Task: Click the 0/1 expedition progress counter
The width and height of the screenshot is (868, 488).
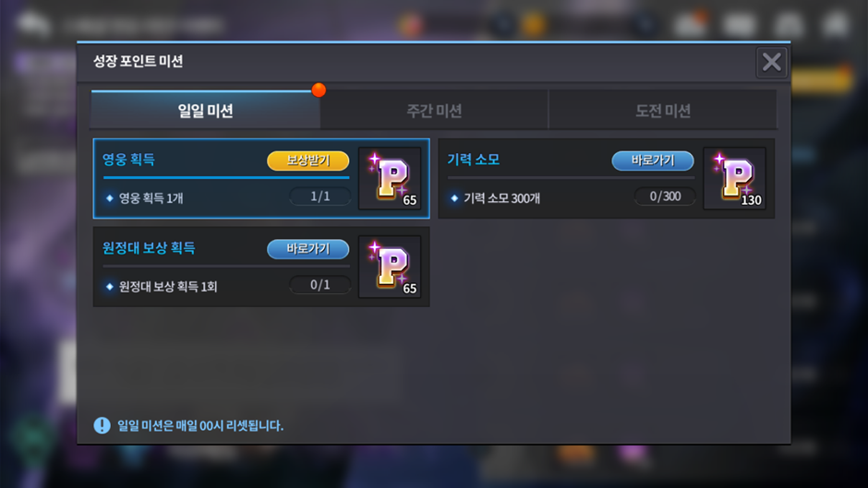Action: (x=320, y=285)
